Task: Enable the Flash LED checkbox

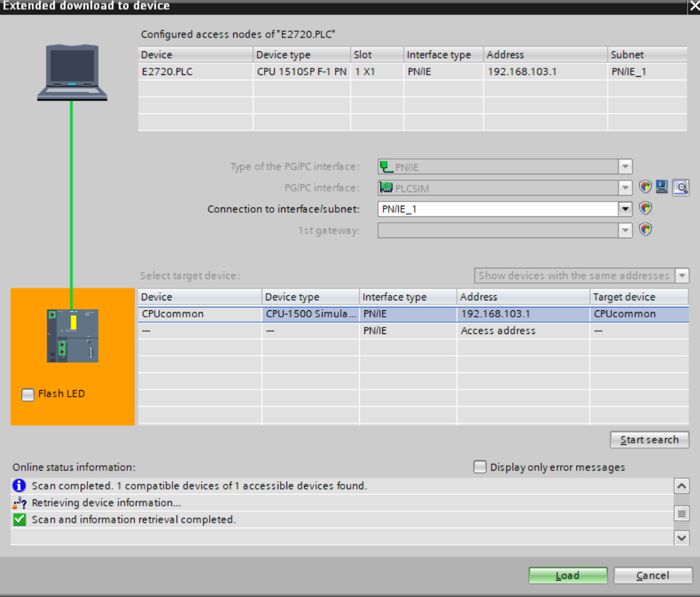Action: [28, 394]
